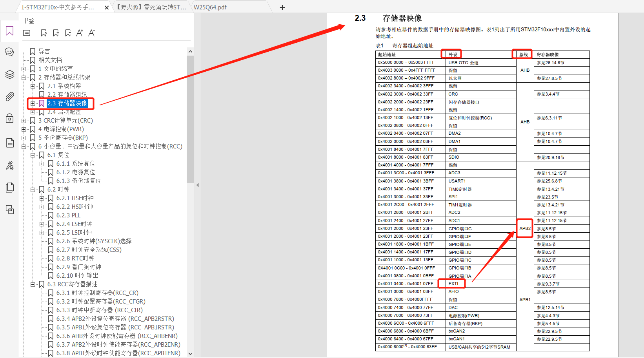Open the form Fields panel icon
Image resolution: width=644 pixels, height=358 pixels.
coord(10,143)
